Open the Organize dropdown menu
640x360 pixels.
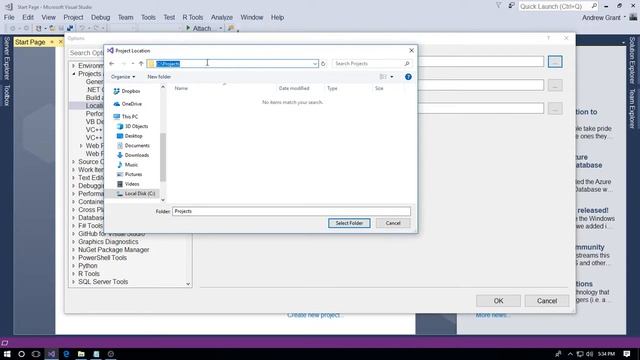click(x=123, y=77)
